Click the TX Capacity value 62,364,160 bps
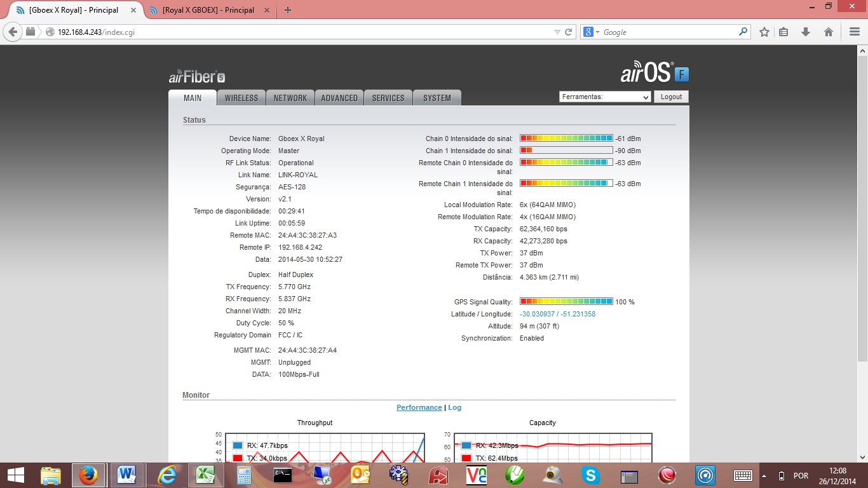Image resolution: width=868 pixels, height=488 pixels. (543, 229)
